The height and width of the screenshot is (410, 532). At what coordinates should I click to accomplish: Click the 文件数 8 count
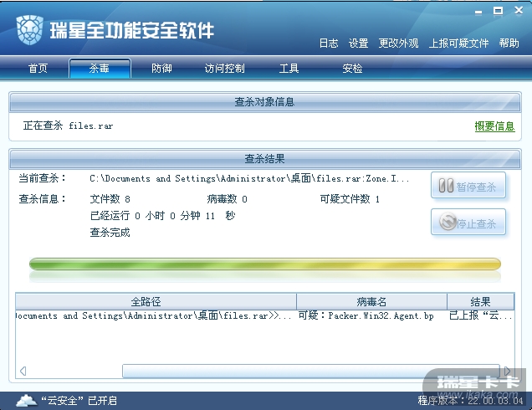point(110,199)
